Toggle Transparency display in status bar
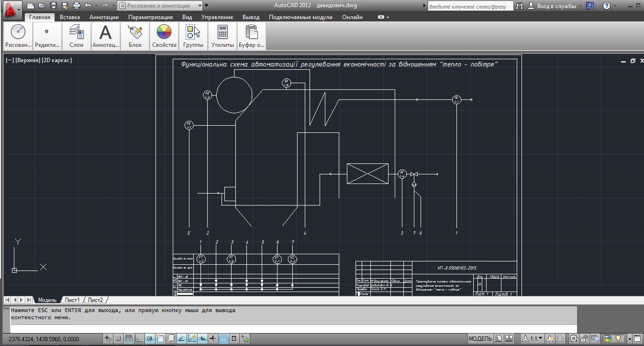The image size is (644, 346). [223, 339]
